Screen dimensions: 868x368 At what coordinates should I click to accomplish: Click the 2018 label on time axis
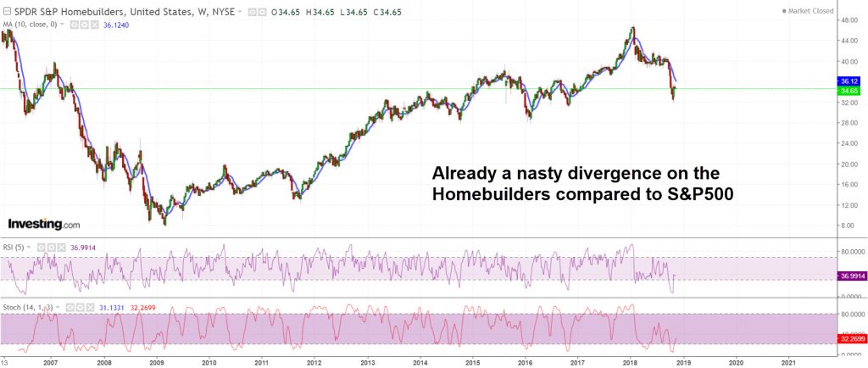coord(630,362)
